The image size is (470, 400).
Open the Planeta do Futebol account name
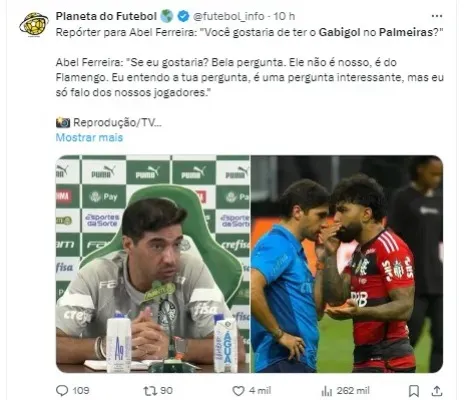[106, 16]
